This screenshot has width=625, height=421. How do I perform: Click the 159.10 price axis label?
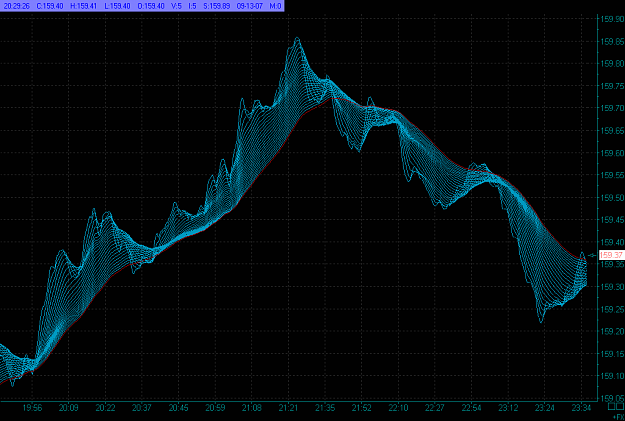pos(612,376)
